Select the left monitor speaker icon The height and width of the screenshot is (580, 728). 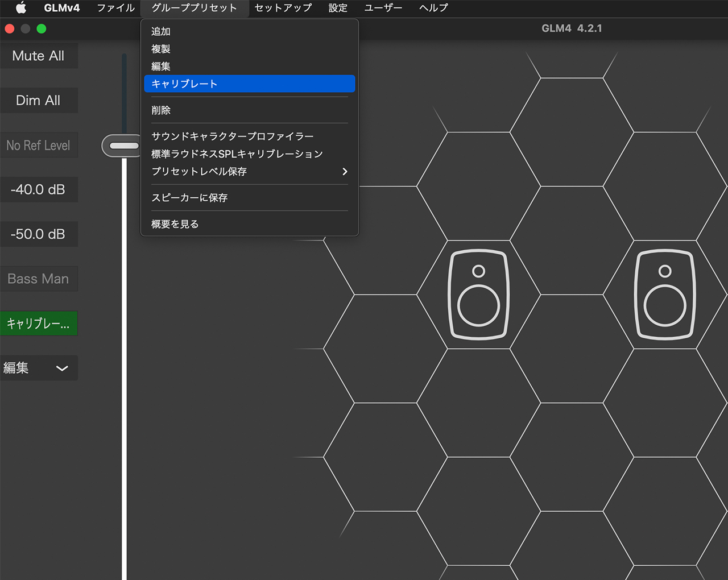click(x=478, y=293)
